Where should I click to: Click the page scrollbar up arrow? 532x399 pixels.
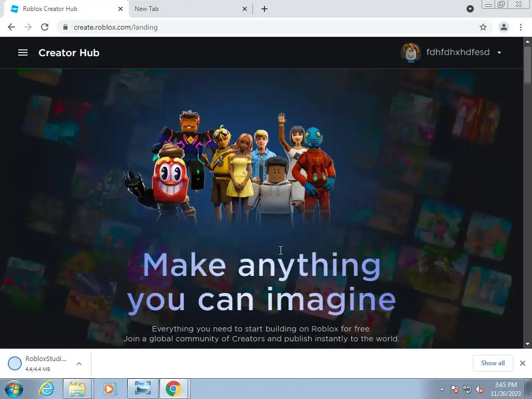pyautogui.click(x=527, y=42)
